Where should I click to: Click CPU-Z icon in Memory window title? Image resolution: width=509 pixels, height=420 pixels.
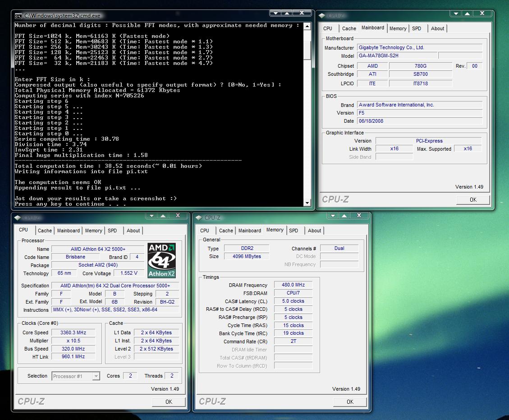[199, 217]
